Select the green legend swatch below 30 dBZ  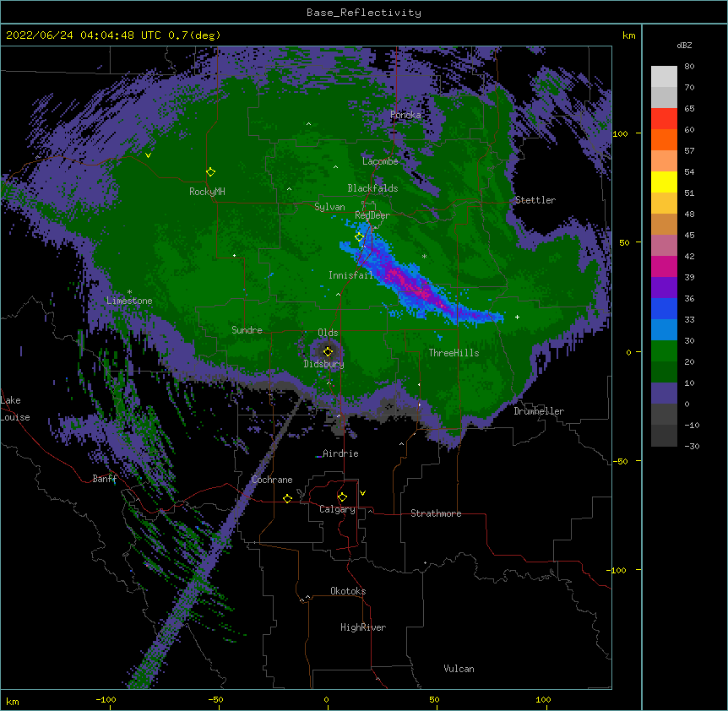[664, 351]
